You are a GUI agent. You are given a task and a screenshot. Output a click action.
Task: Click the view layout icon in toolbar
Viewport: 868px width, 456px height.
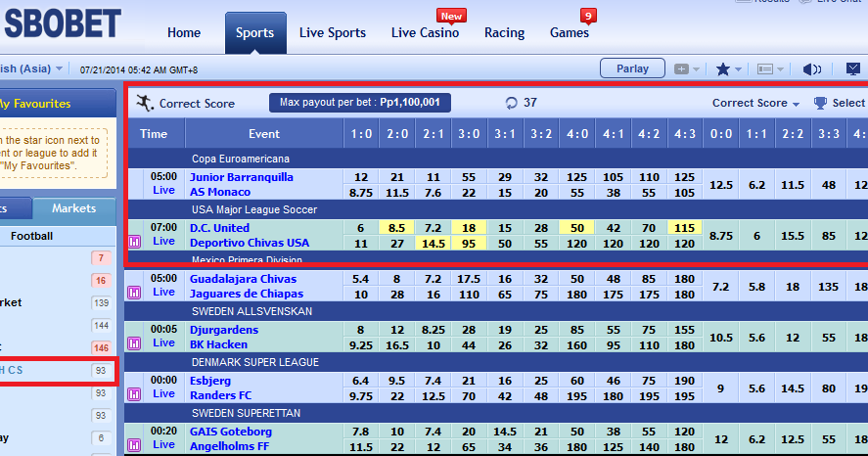tap(765, 69)
